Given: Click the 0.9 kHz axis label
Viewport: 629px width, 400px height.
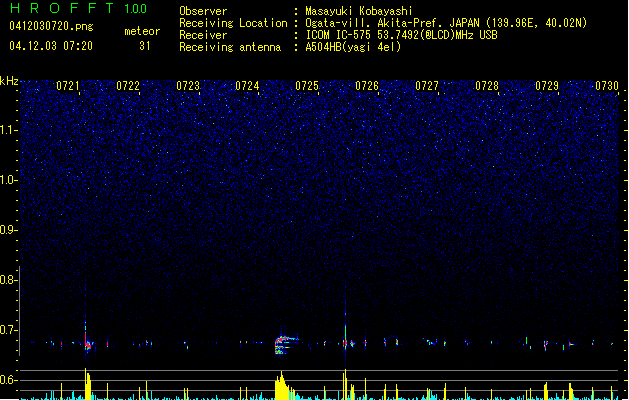Looking at the screenshot, I should click(9, 230).
